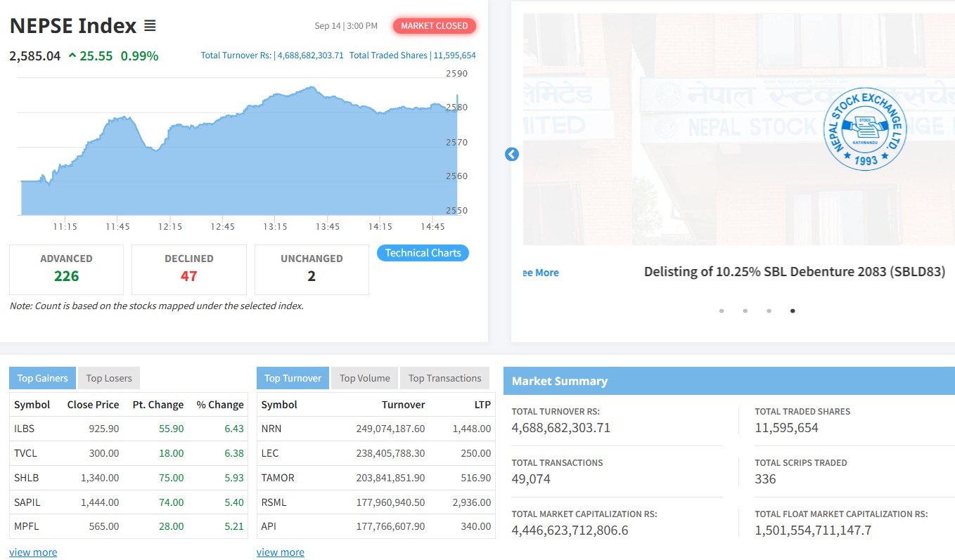Viewport: 955px width, 560px height.
Task: Go to previous slide with left arrow
Action: 512,154
